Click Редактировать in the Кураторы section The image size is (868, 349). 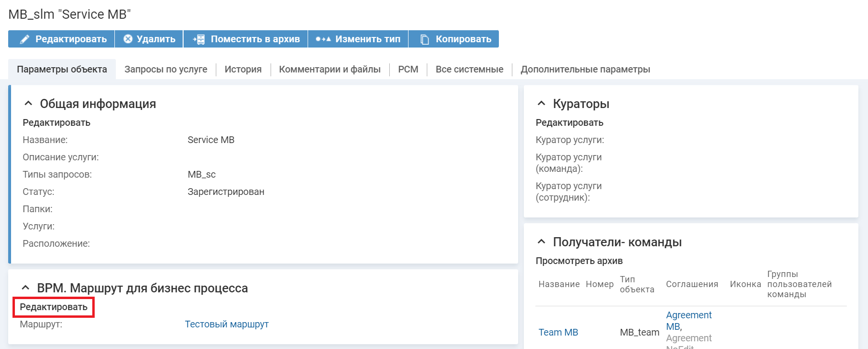(570, 122)
